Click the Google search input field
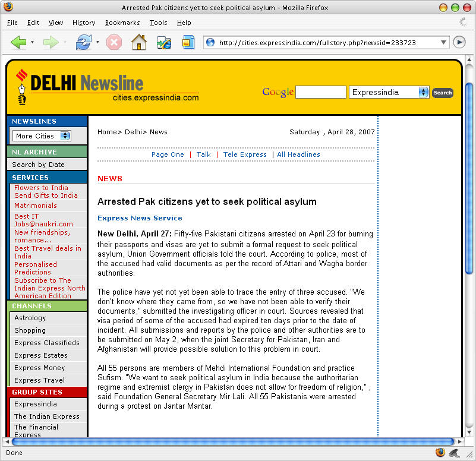Screen dimensions: 476x461 321,92
